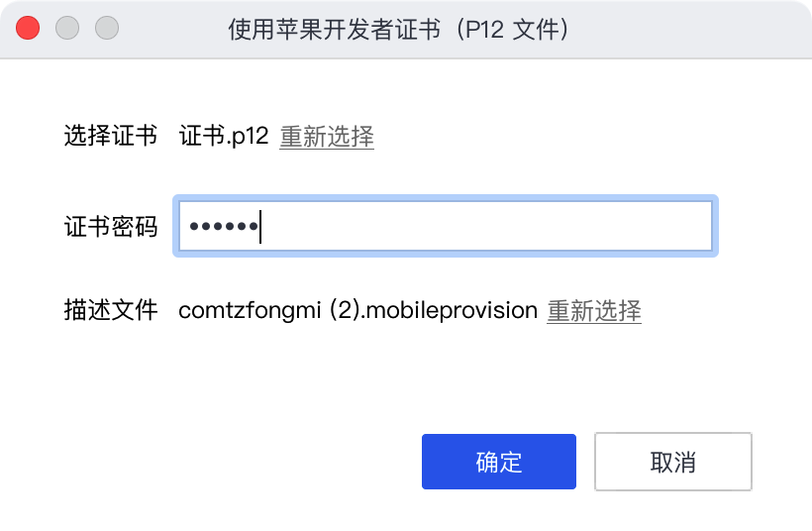Image resolution: width=812 pixels, height=531 pixels.
Task: Click the greyed-out minimize window button
Action: [x=67, y=28]
